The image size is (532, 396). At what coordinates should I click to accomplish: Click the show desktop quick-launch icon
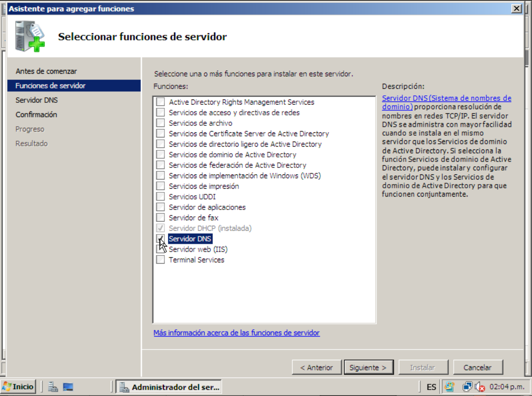pos(68,387)
